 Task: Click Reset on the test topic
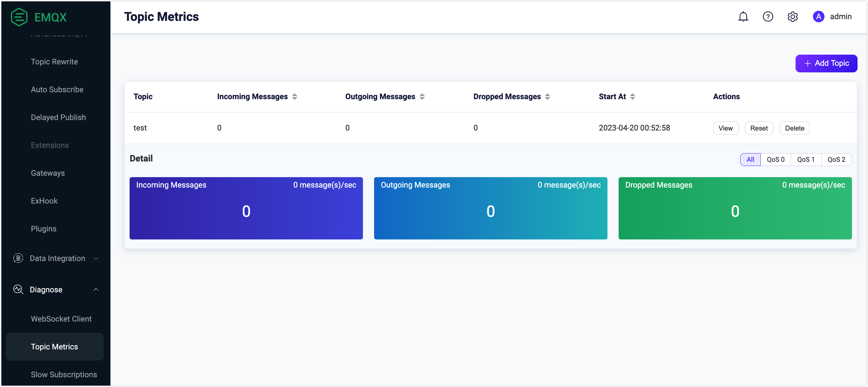click(759, 128)
